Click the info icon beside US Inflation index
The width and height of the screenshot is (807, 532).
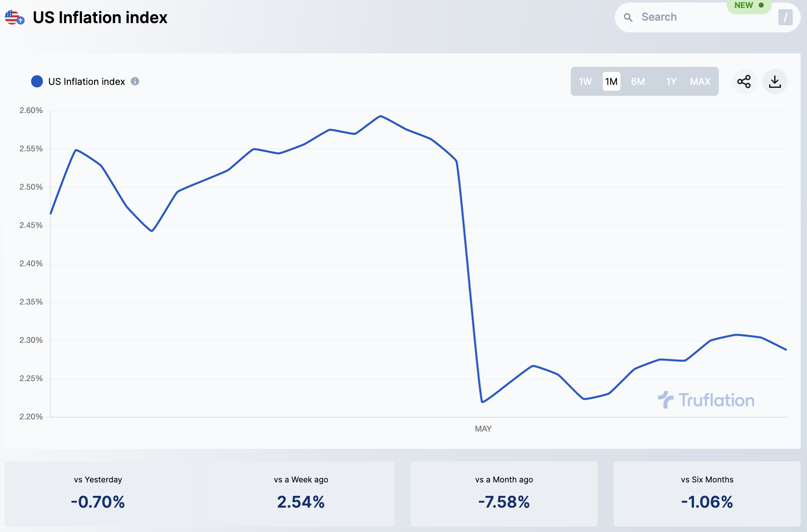tap(135, 82)
